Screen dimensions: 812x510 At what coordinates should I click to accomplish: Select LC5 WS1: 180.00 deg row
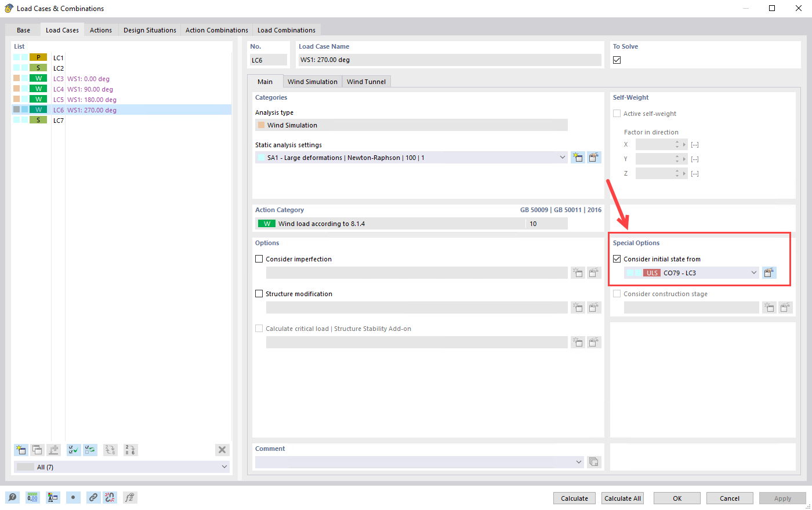(x=121, y=100)
